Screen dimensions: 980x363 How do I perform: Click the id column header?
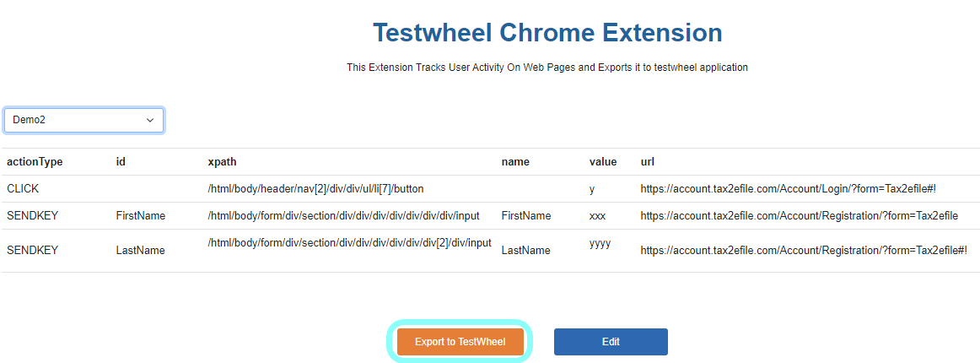point(121,161)
